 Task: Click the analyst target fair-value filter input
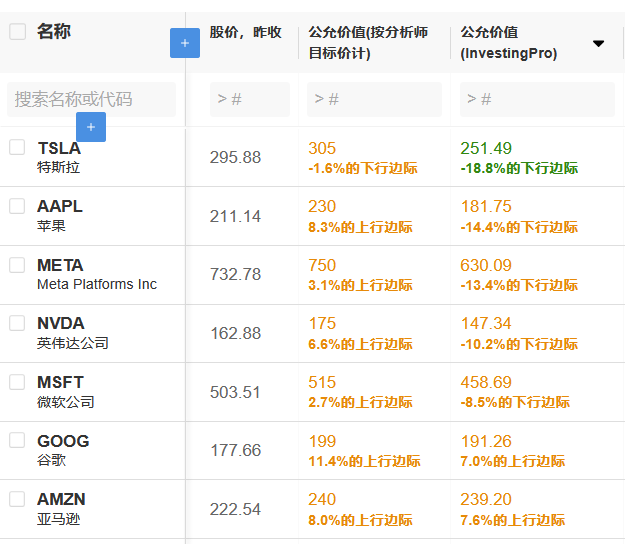[x=374, y=100]
